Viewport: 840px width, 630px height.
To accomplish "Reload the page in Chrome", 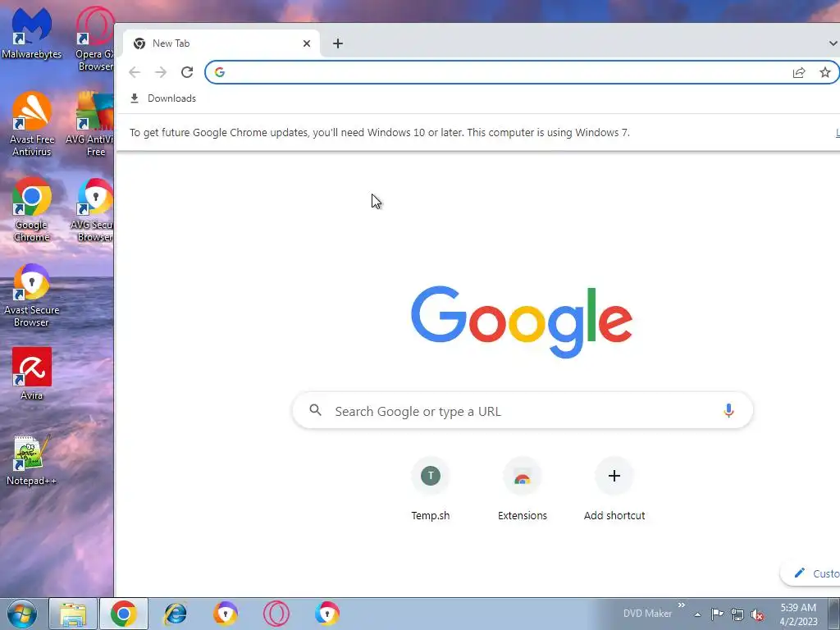I will [187, 72].
